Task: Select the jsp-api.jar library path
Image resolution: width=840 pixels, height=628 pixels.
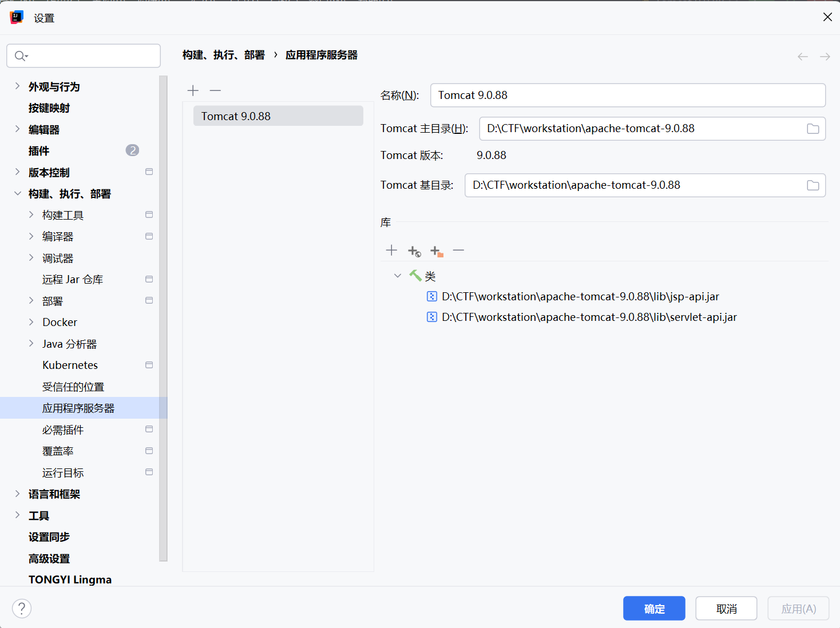Action: coord(580,296)
